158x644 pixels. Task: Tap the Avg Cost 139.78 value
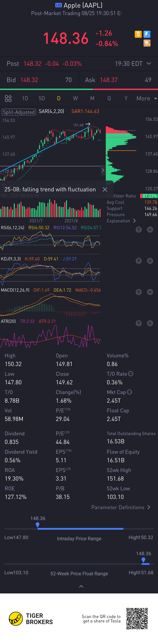(x=151, y=202)
